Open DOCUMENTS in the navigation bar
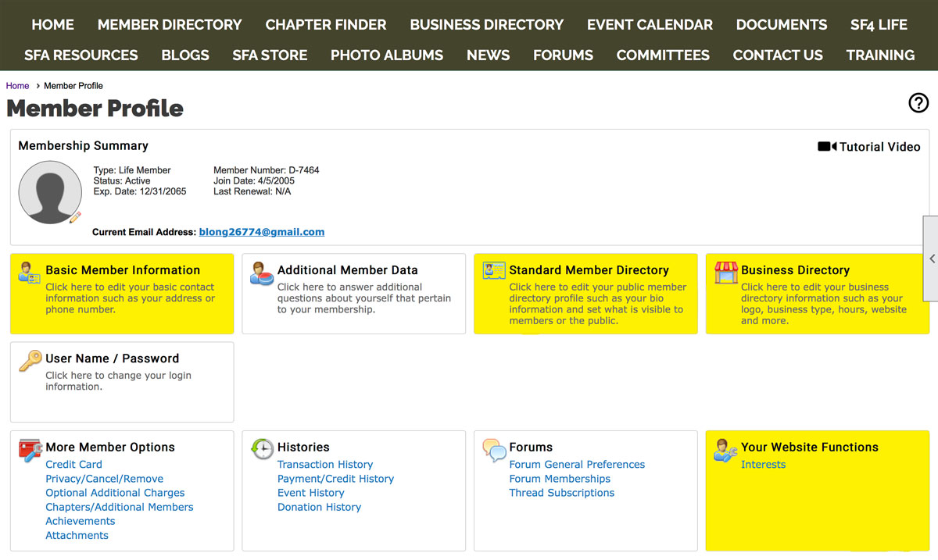Image resolution: width=938 pixels, height=560 pixels. [782, 25]
